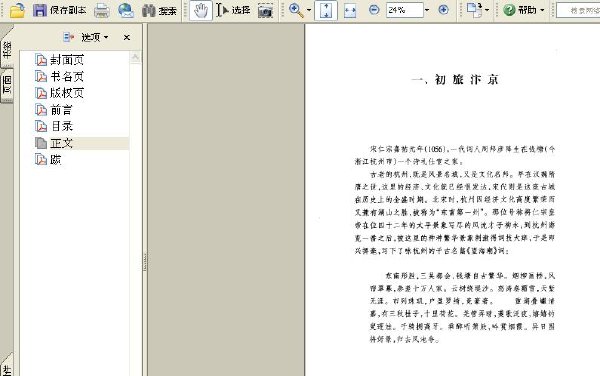Open the 版权页 bookmark
This screenshot has height=376, width=600.
click(x=67, y=93)
